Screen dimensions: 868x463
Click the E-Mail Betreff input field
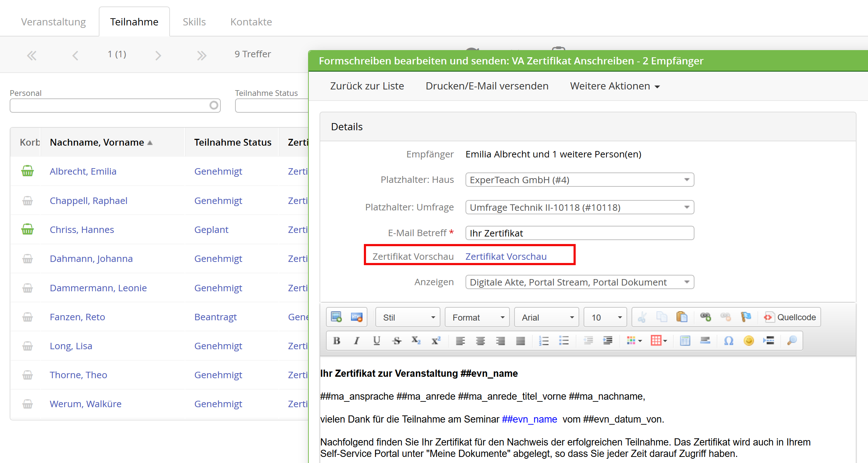point(580,233)
